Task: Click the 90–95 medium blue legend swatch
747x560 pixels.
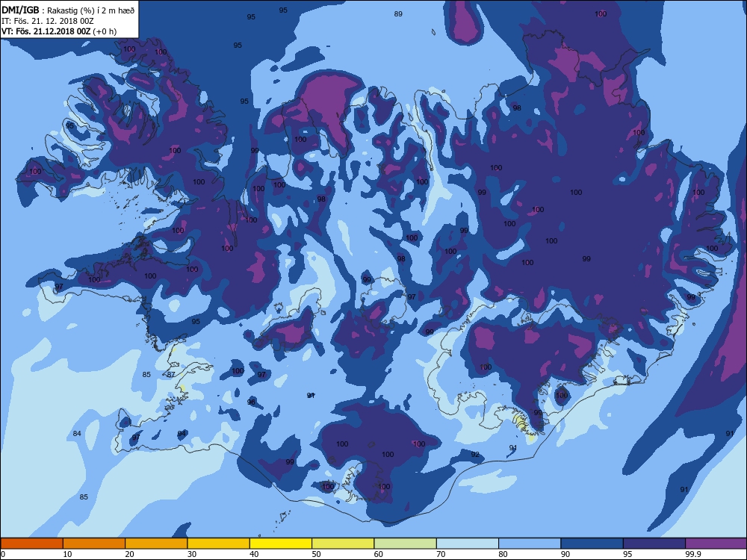Action: click(592, 544)
